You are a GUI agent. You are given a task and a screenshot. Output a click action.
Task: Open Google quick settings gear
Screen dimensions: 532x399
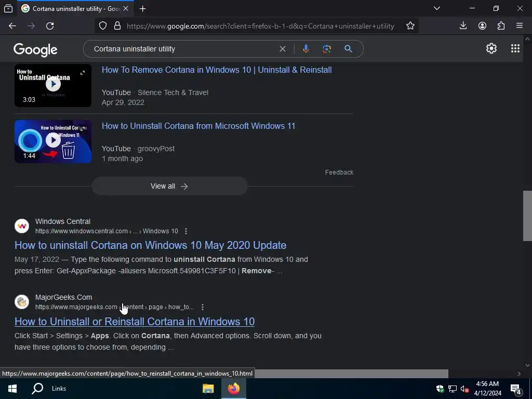tap(491, 48)
